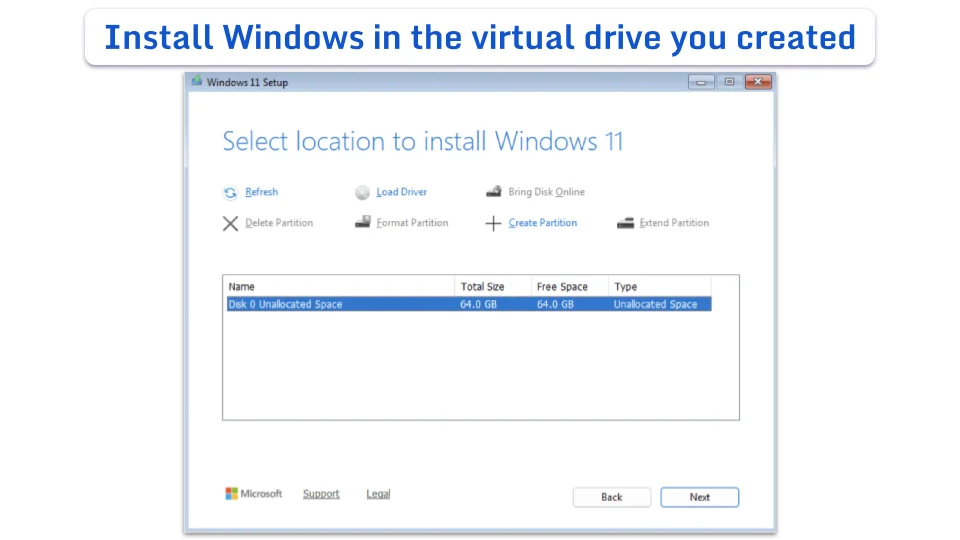The height and width of the screenshot is (540, 960).
Task: Click the Back button
Action: coord(612,497)
